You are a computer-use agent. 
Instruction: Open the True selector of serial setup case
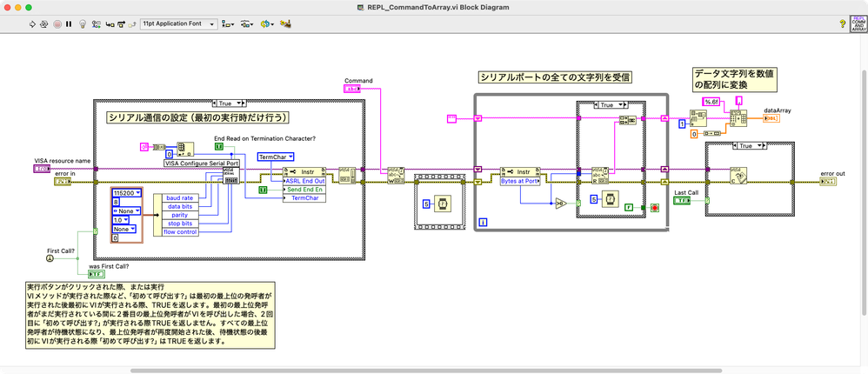click(x=230, y=103)
